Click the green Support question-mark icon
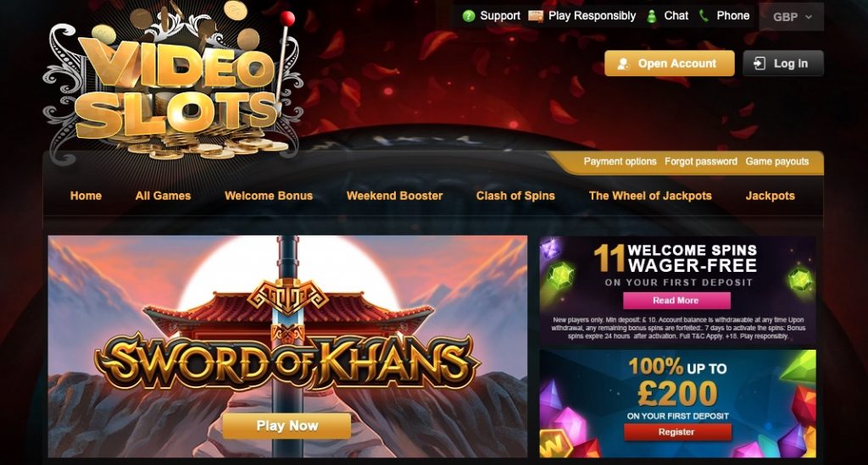 (x=468, y=16)
